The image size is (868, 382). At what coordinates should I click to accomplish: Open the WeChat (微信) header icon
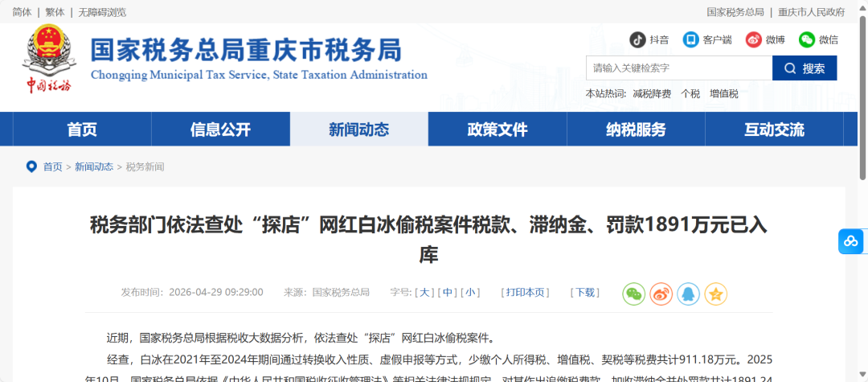pyautogui.click(x=807, y=40)
